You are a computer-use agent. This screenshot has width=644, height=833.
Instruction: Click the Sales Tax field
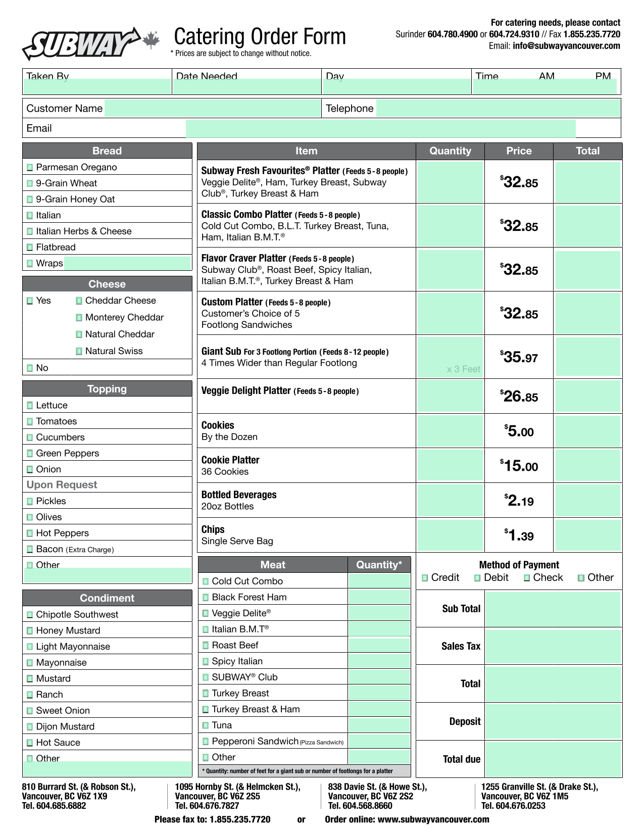click(x=553, y=647)
